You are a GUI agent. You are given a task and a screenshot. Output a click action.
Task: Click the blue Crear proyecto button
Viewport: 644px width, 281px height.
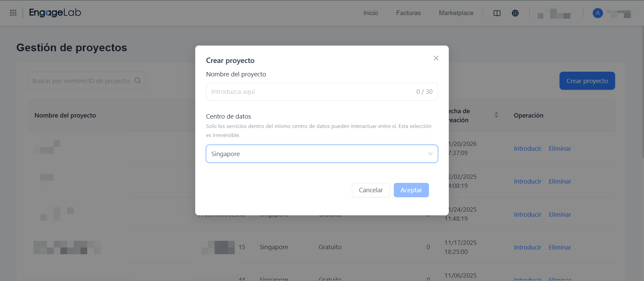[x=587, y=81]
